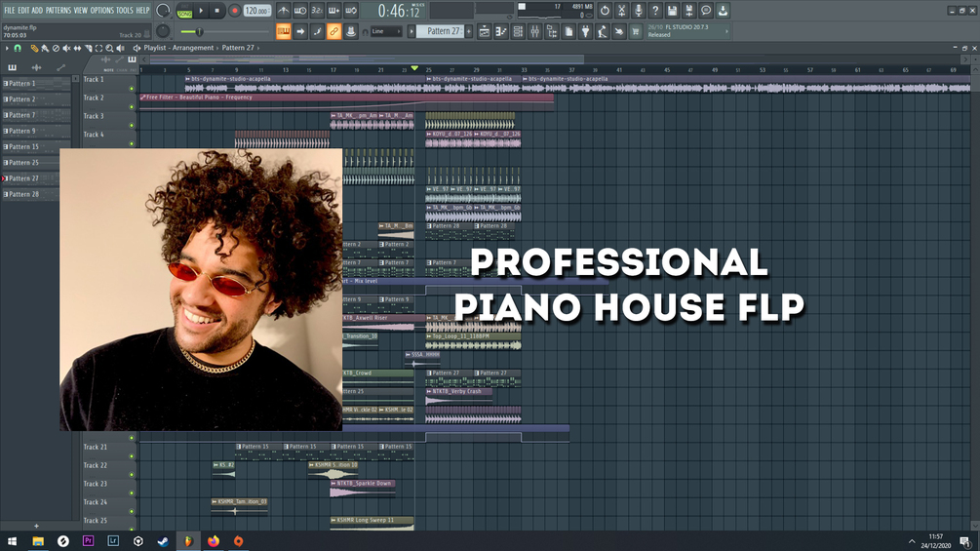Toggle the PAT/SONG mode switch
Viewport: 980px width, 551px height.
point(184,11)
